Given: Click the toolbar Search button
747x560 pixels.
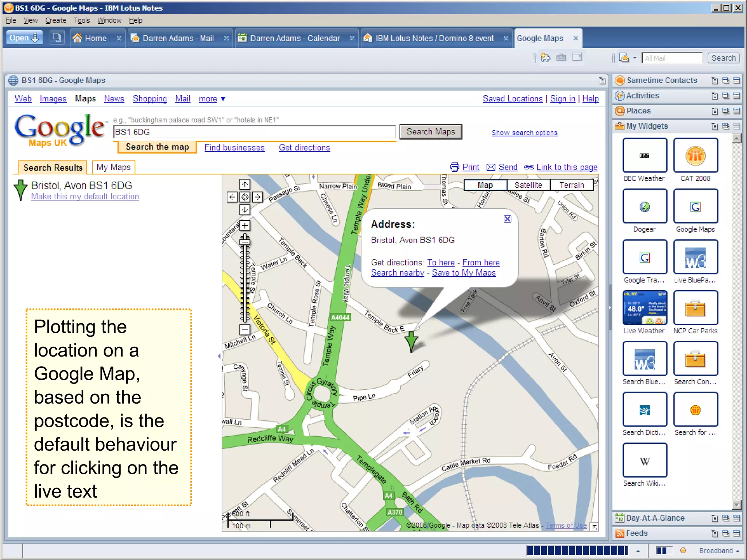Looking at the screenshot, I should (723, 58).
